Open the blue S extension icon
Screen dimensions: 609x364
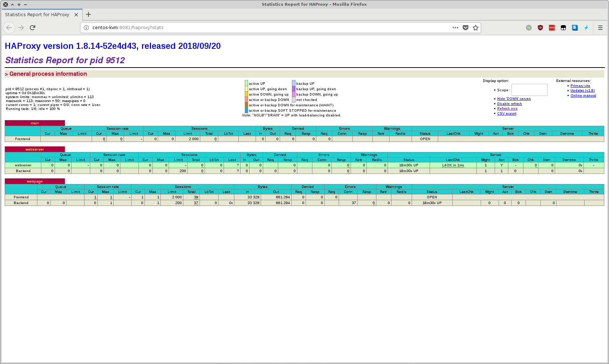(x=575, y=28)
